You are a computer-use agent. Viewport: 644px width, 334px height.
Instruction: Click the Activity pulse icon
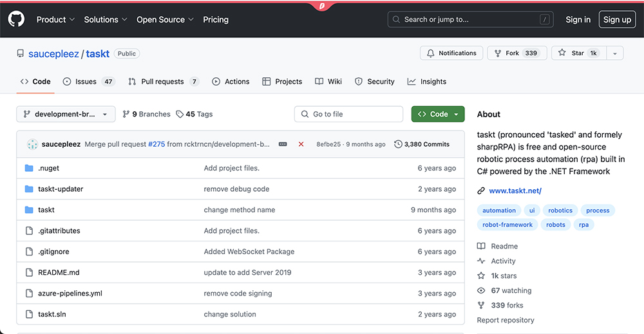click(x=481, y=261)
